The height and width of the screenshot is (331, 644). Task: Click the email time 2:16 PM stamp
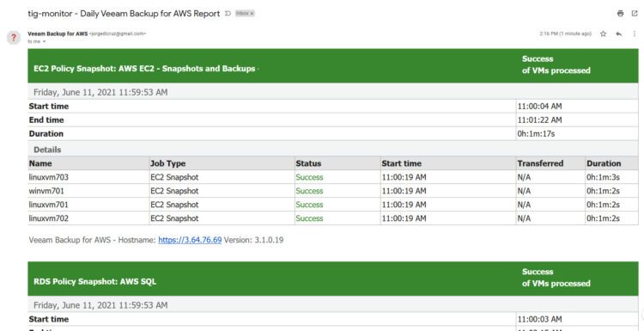coord(565,34)
